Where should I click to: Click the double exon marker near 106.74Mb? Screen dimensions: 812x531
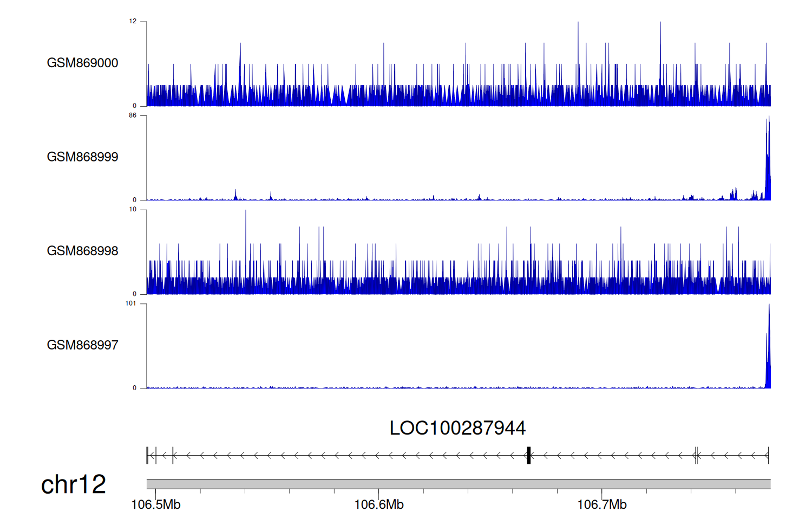[696, 456]
